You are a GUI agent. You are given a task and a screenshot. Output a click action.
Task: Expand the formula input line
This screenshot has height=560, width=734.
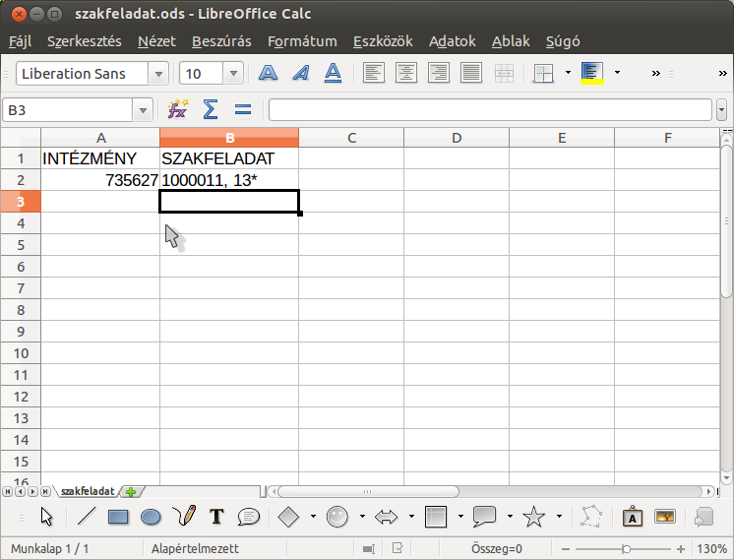721,110
